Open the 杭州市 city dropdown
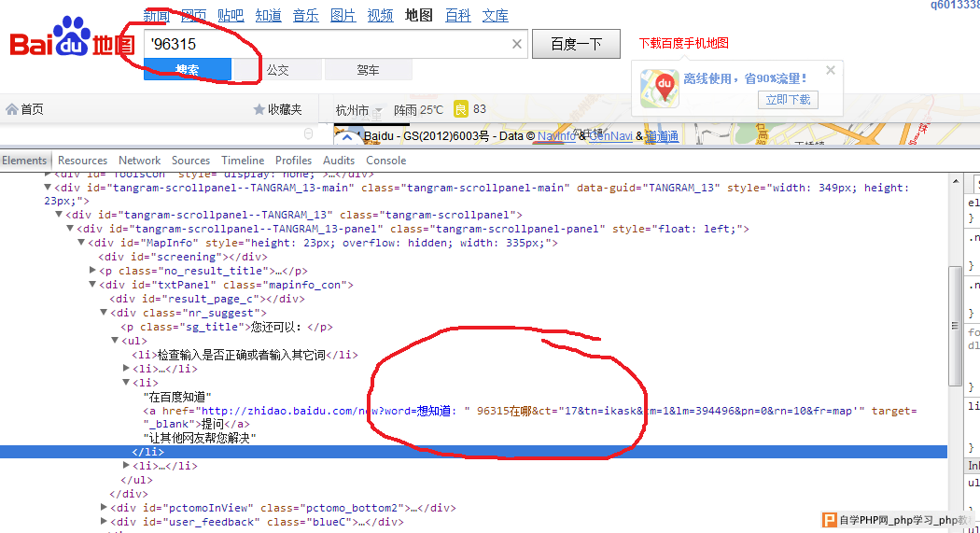The width and height of the screenshot is (980, 533). pyautogui.click(x=358, y=110)
